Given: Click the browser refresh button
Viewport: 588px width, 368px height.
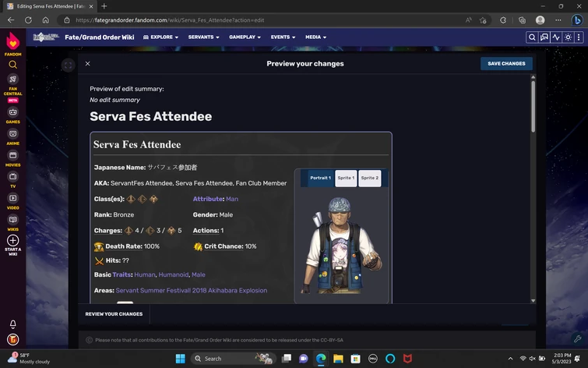Looking at the screenshot, I should click(x=29, y=20).
